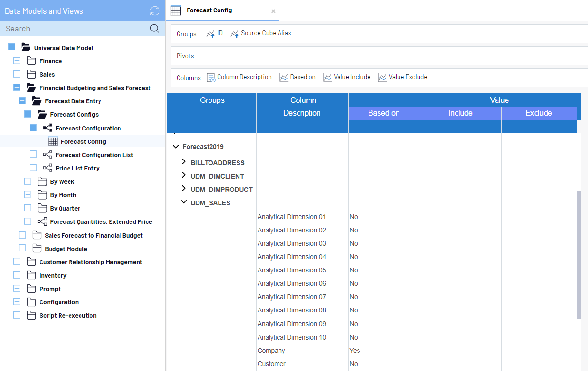Select the Forecast Config tab
The width and height of the screenshot is (588, 371).
[209, 10]
